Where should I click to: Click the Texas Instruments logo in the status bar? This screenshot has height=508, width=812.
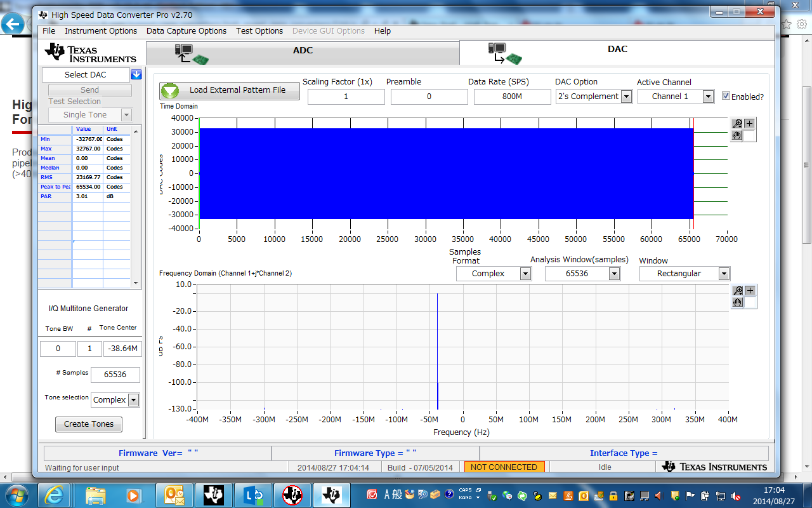pyautogui.click(x=714, y=467)
